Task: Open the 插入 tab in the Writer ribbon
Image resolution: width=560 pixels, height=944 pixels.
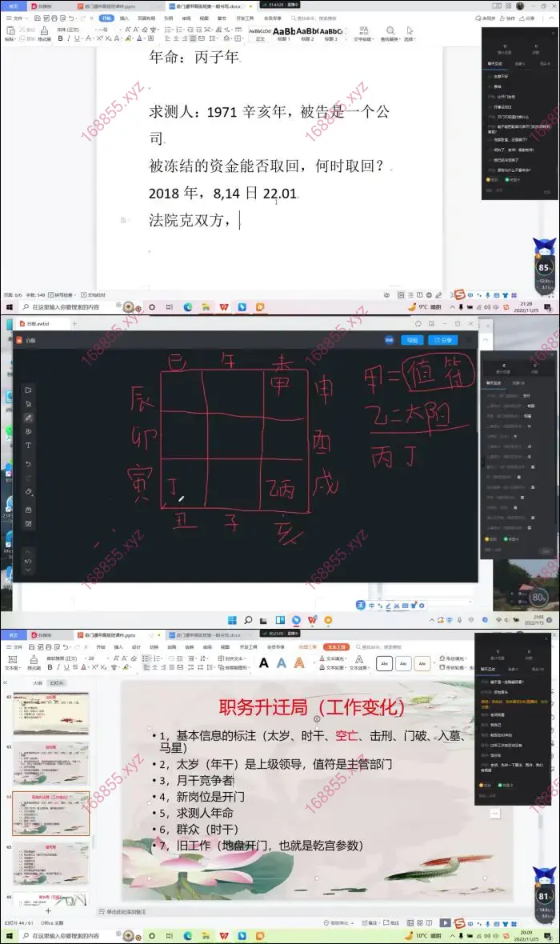Action: 125,18
